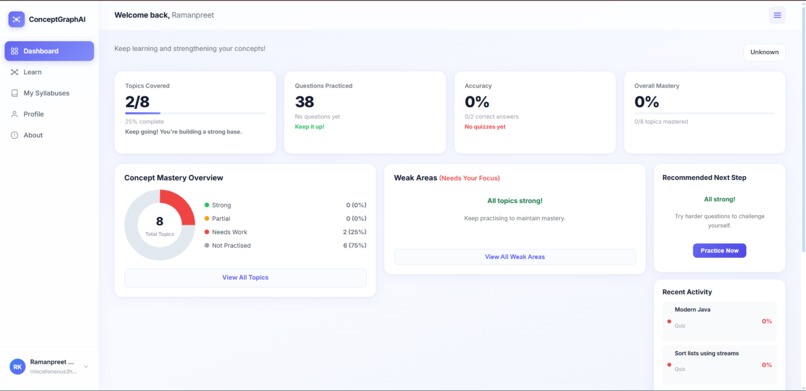Image resolution: width=806 pixels, height=391 pixels.
Task: Click the ConceptGraphAI logo icon
Action: click(16, 20)
